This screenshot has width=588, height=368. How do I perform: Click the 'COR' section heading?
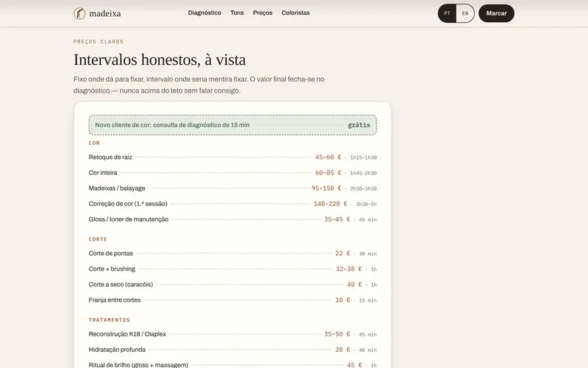(x=94, y=143)
